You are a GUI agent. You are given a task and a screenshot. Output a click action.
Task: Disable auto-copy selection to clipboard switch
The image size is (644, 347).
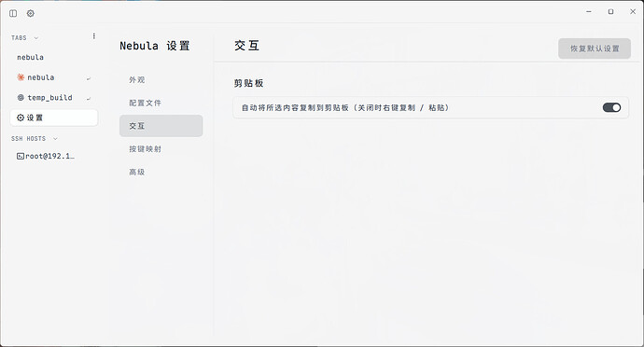pyautogui.click(x=611, y=107)
